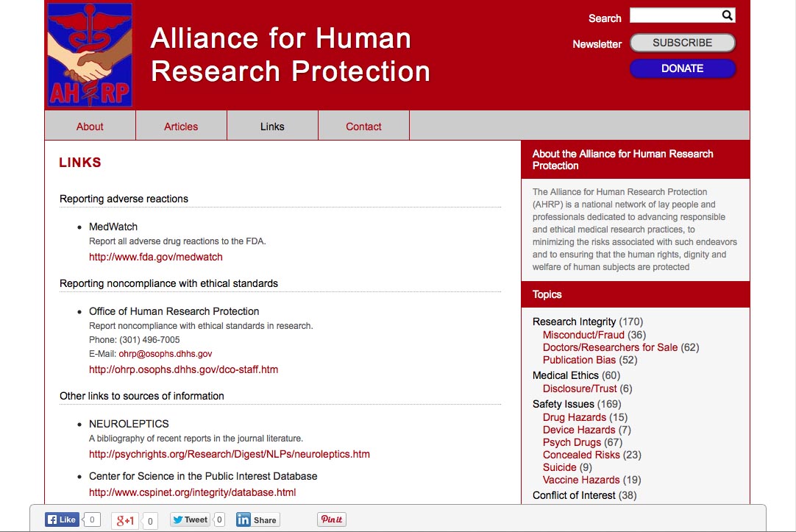The image size is (796, 532).
Task: Open the Misconduct/Fraud topic
Action: click(583, 335)
